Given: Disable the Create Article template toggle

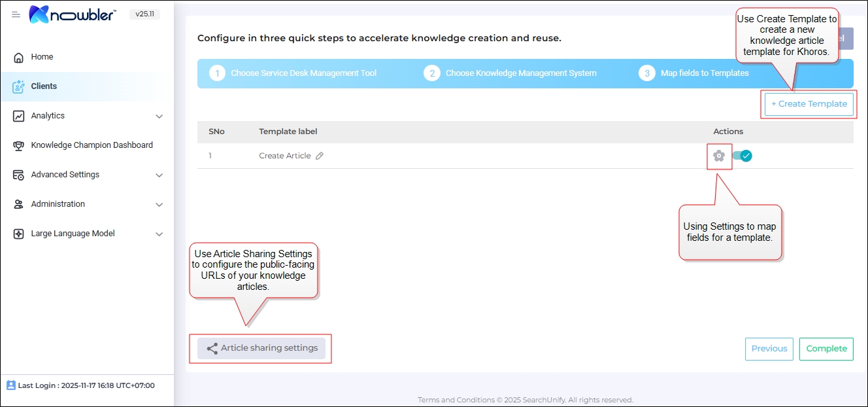Looking at the screenshot, I should (742, 156).
